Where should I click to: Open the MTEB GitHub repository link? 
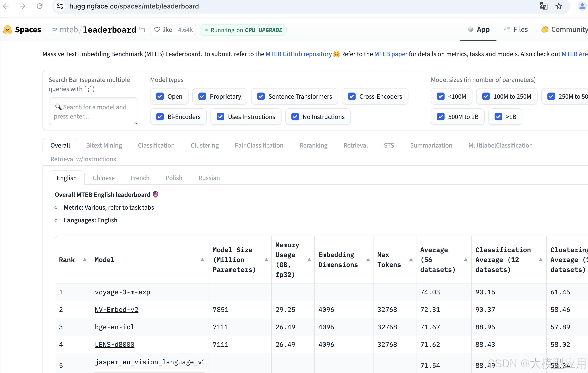pos(298,54)
